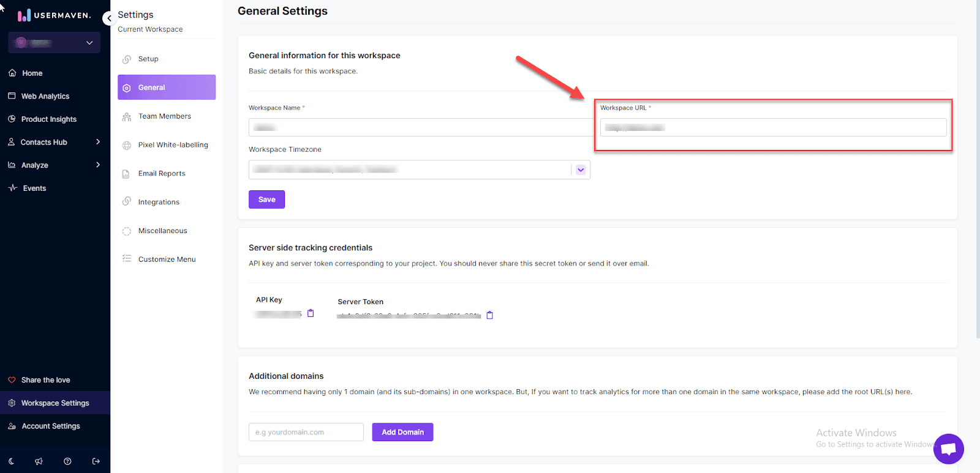
Task: Click the logout icon in sidebar
Action: point(96,461)
